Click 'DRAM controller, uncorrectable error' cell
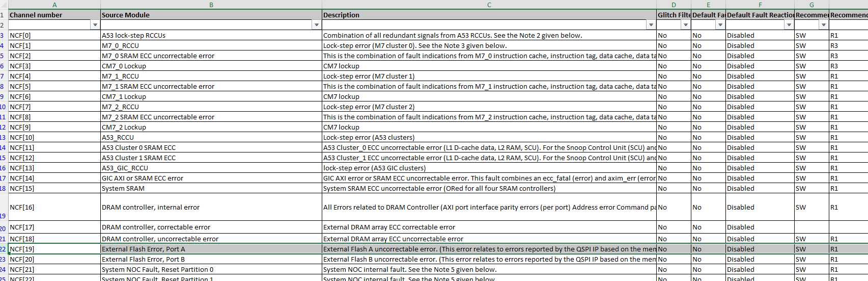Image resolution: width=868 pixels, height=281 pixels. point(211,239)
